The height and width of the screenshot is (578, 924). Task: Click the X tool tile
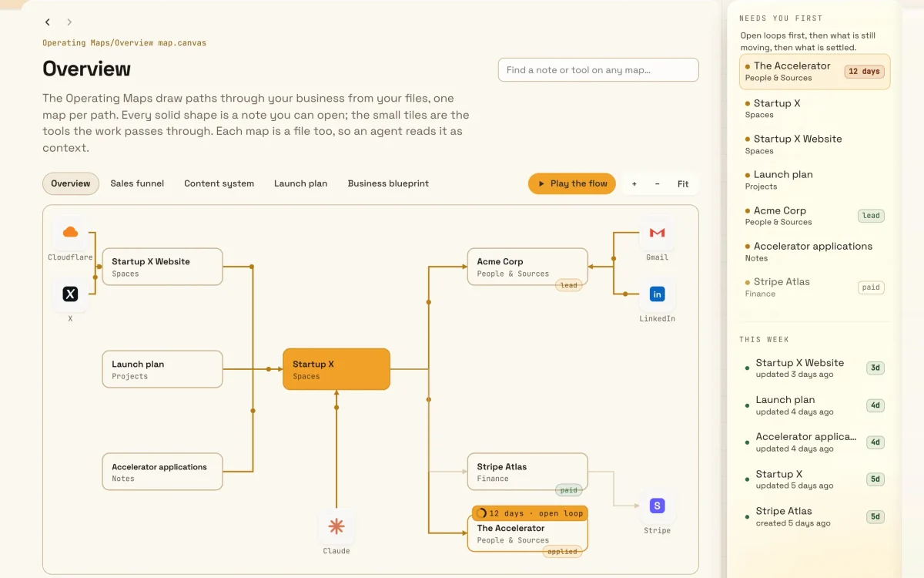[70, 294]
